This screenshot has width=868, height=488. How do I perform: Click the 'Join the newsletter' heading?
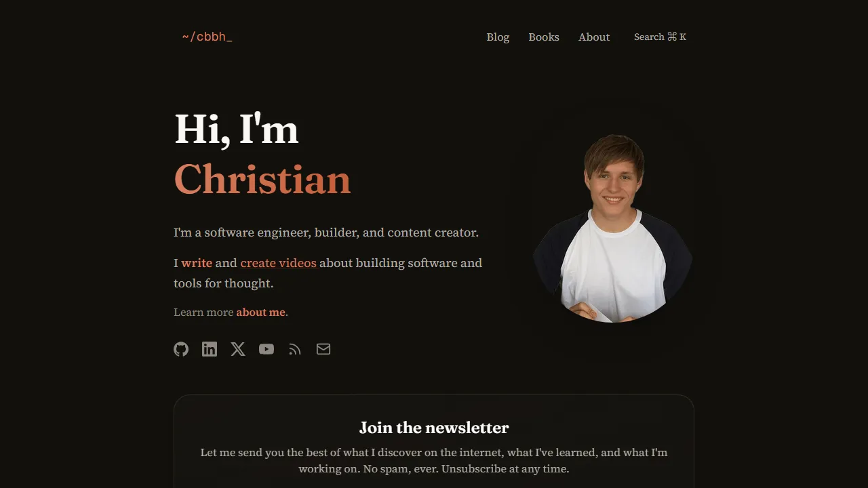pyautogui.click(x=434, y=428)
